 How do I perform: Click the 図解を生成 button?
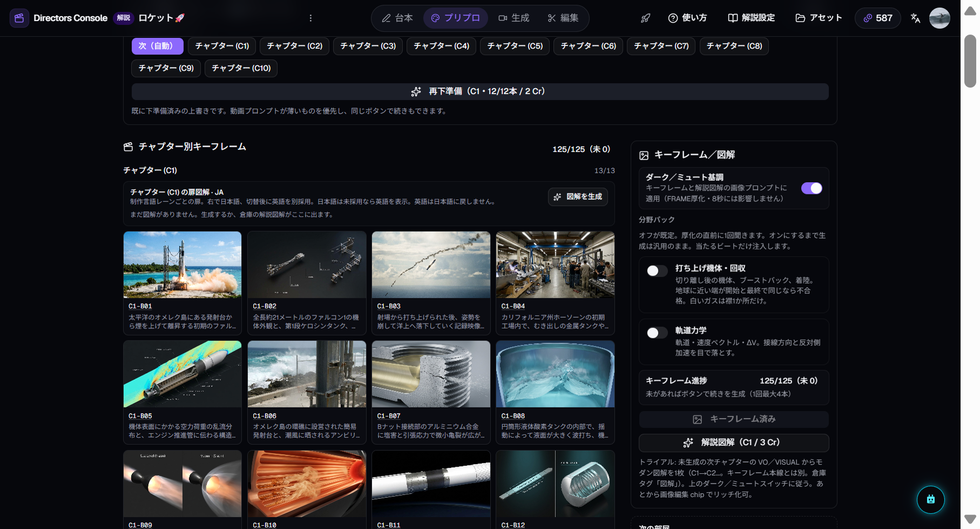(578, 197)
